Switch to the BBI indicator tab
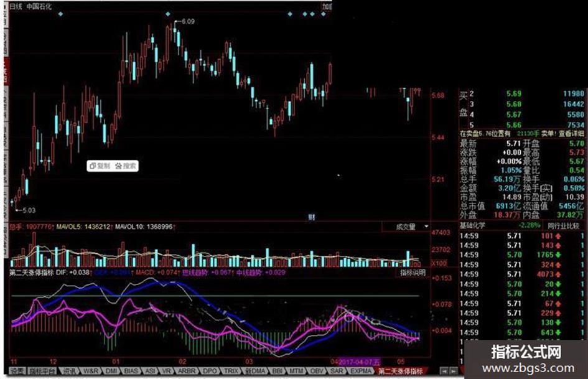The height and width of the screenshot is (379, 588). tap(278, 371)
